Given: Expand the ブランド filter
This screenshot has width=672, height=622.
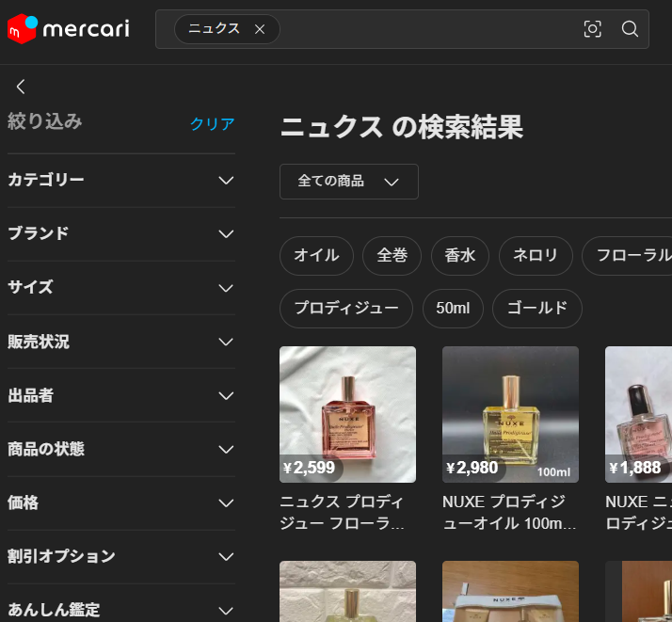Looking at the screenshot, I should pos(121,234).
